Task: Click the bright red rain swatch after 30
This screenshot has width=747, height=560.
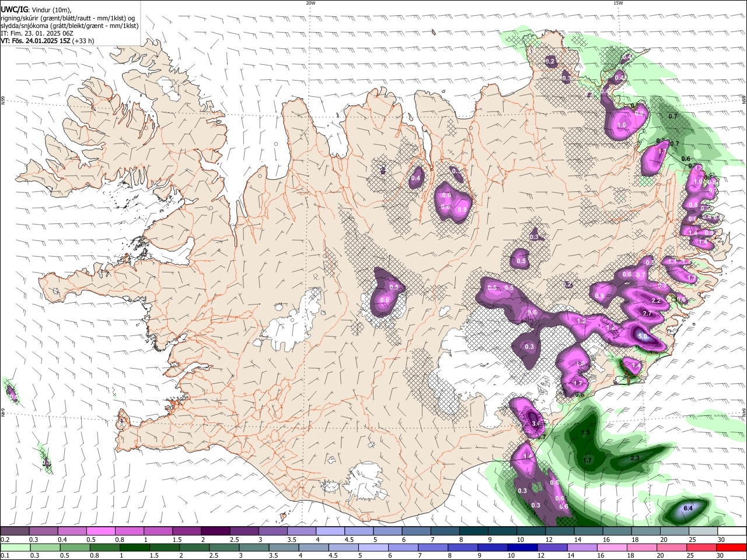Action: [x=731, y=547]
